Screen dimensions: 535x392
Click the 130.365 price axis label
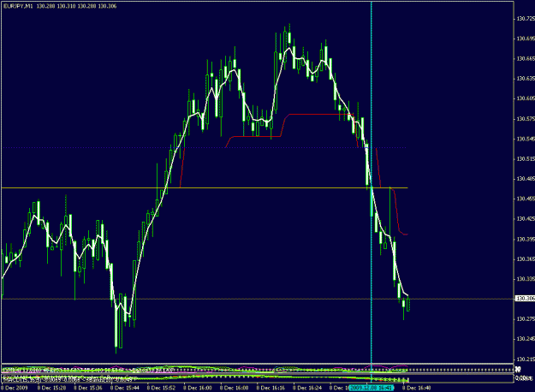(x=525, y=259)
